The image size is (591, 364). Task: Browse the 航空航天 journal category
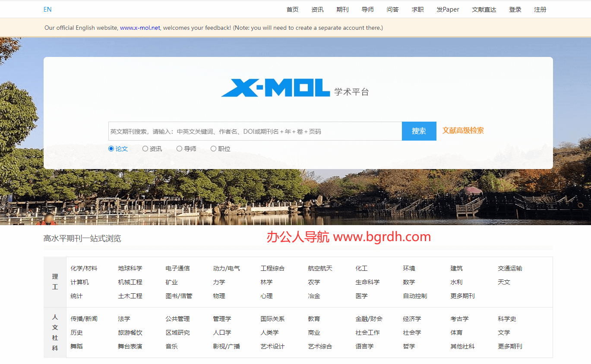(x=320, y=268)
